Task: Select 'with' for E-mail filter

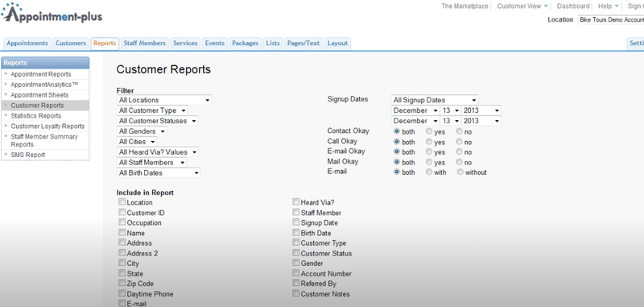Action: 429,172
